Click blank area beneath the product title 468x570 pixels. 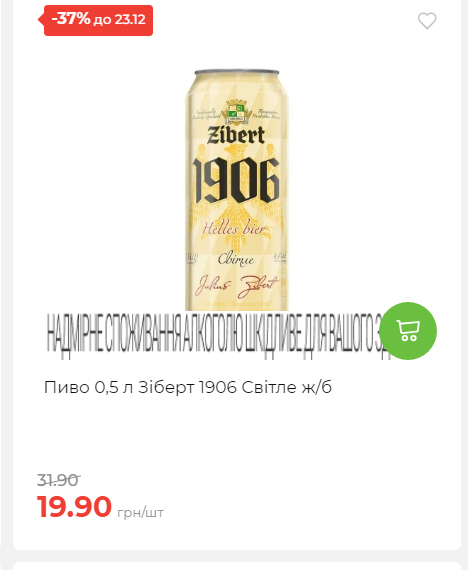click(x=237, y=433)
